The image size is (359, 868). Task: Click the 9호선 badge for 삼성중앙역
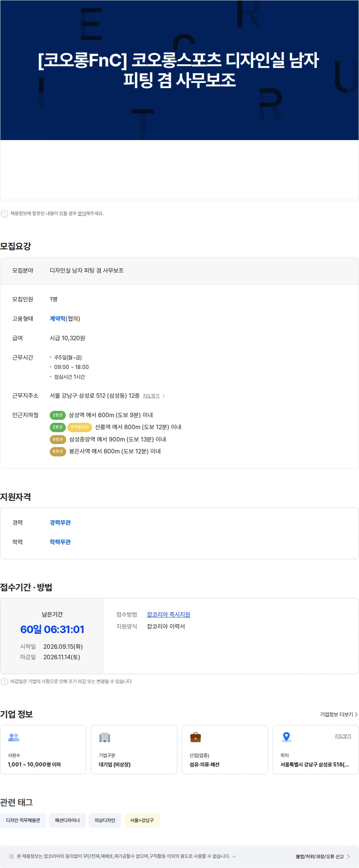pyautogui.click(x=58, y=439)
